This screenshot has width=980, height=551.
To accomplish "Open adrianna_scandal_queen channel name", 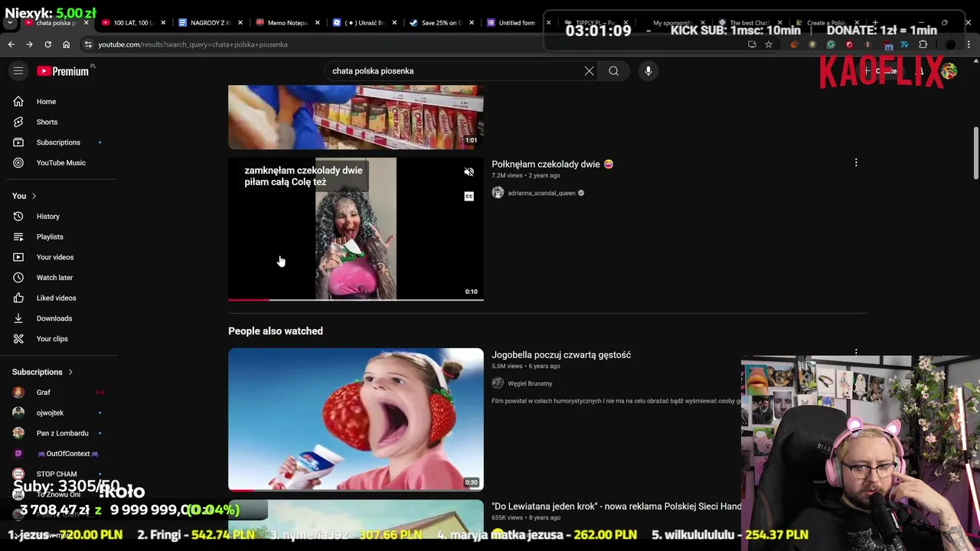I will 541,193.
